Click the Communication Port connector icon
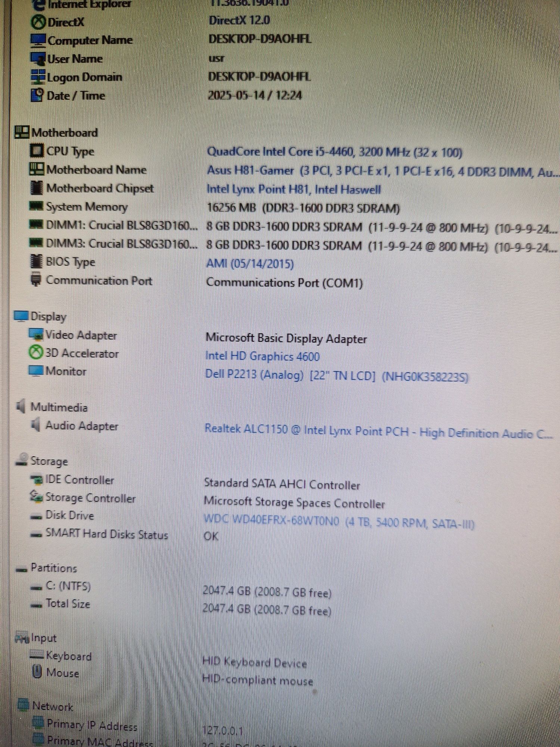 click(x=36, y=280)
